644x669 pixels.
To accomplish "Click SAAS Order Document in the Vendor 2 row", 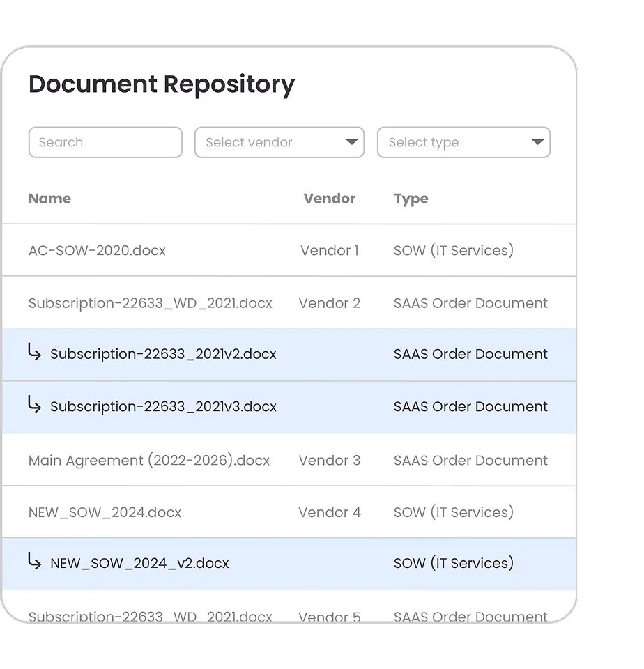I will 470,303.
